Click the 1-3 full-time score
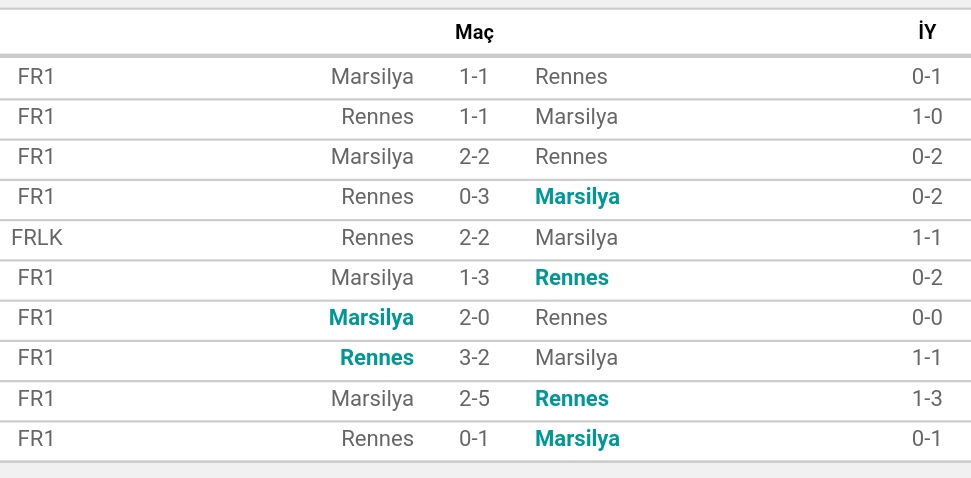Screen dimensions: 971x478 tap(474, 277)
